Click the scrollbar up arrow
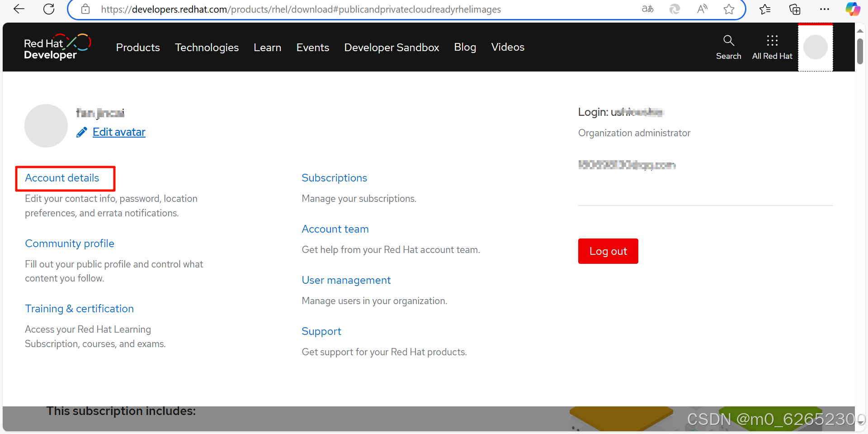Image resolution: width=868 pixels, height=434 pixels. pos(860,30)
